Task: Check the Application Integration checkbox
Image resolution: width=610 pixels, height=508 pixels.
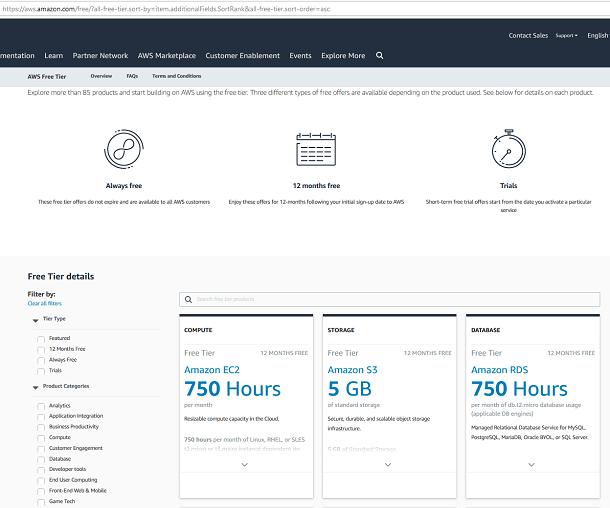Action: coord(41,417)
